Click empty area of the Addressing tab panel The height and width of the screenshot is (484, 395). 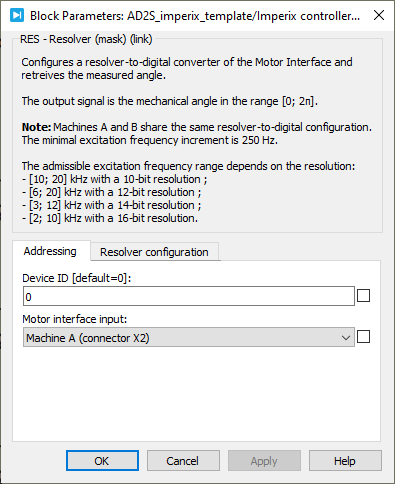tap(196, 393)
